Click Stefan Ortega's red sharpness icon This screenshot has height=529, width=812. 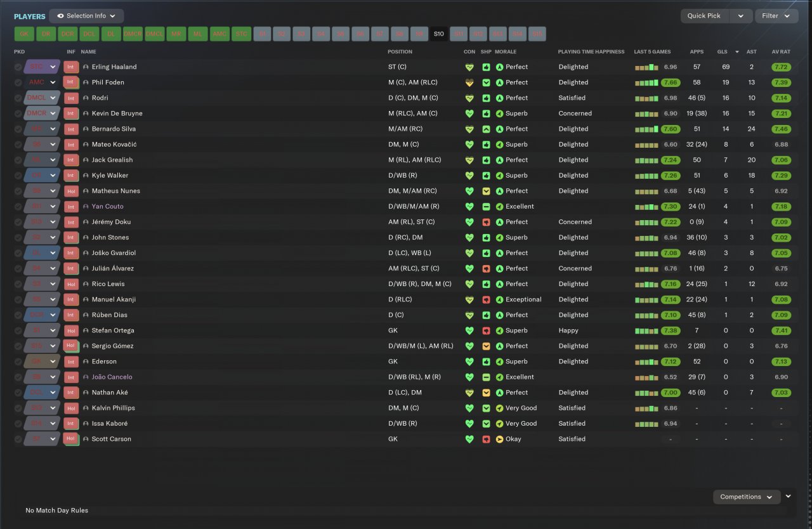[x=486, y=330]
